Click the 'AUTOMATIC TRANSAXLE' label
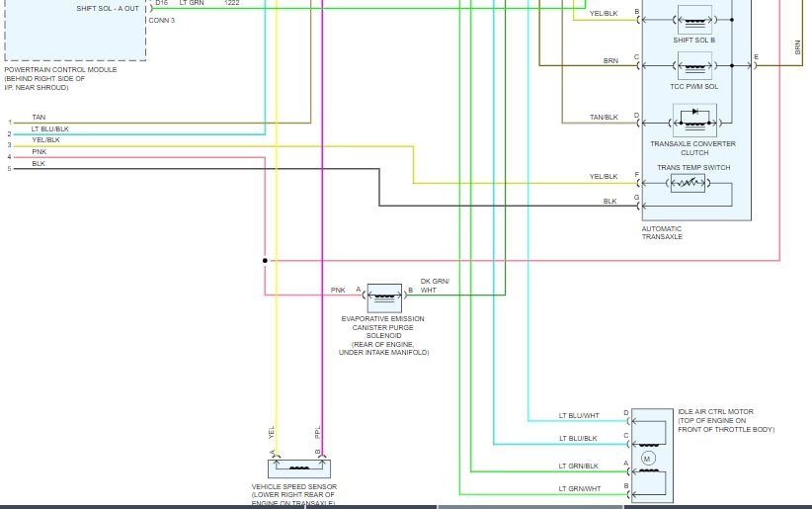The width and height of the screenshot is (812, 509). pos(662,232)
